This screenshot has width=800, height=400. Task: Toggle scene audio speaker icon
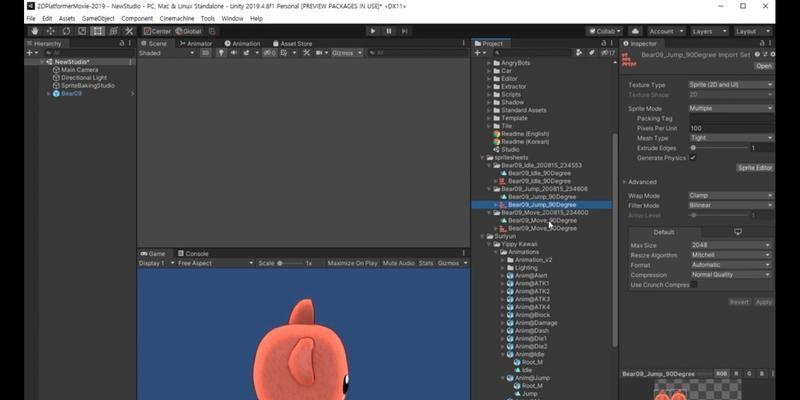click(x=234, y=53)
